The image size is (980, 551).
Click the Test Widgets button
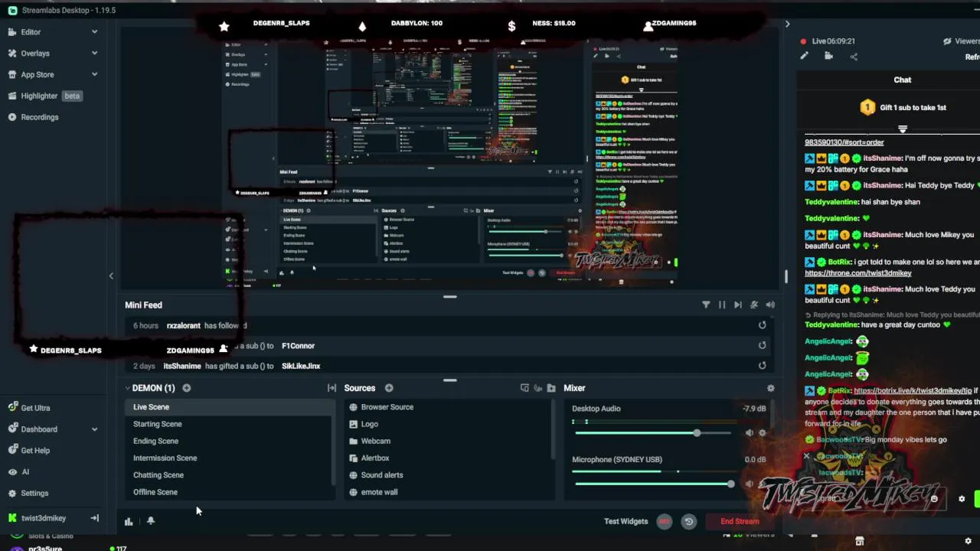point(626,521)
